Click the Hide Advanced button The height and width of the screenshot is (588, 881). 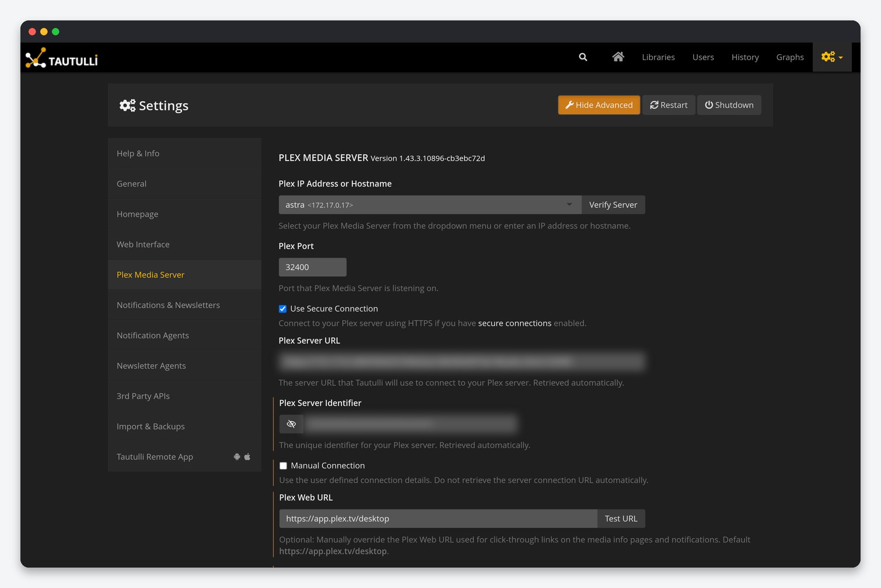pos(599,105)
